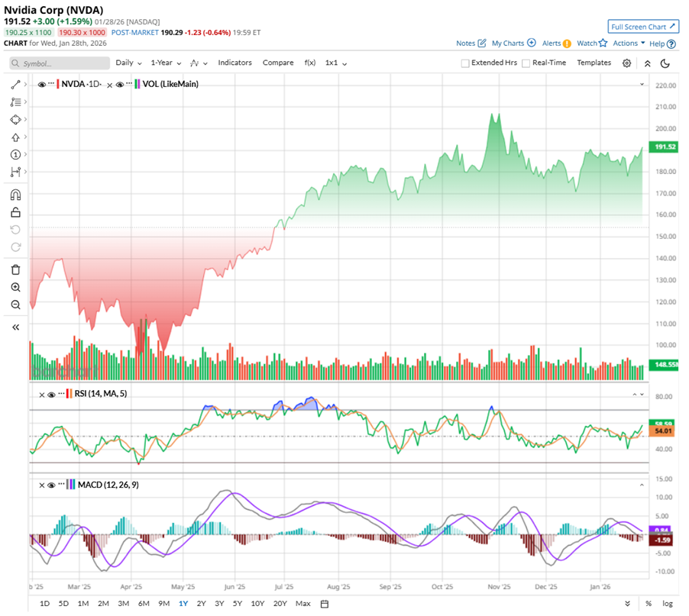Expand the Actions dropdown
Image resolution: width=689 pixels, height=616 pixels.
tap(629, 43)
